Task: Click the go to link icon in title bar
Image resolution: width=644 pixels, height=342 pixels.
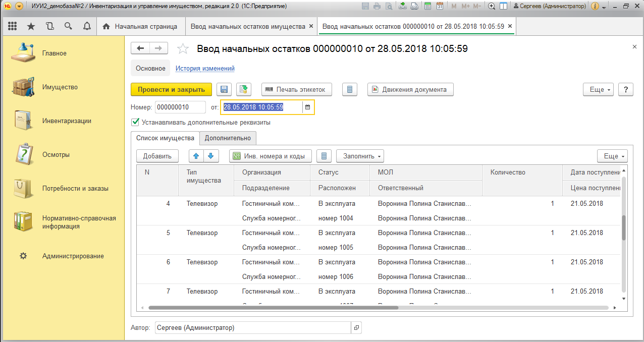Action: (x=414, y=7)
